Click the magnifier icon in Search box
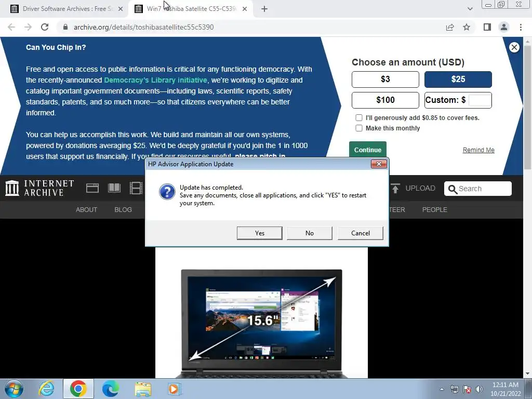Screen dimensions: 532x399 453,189
